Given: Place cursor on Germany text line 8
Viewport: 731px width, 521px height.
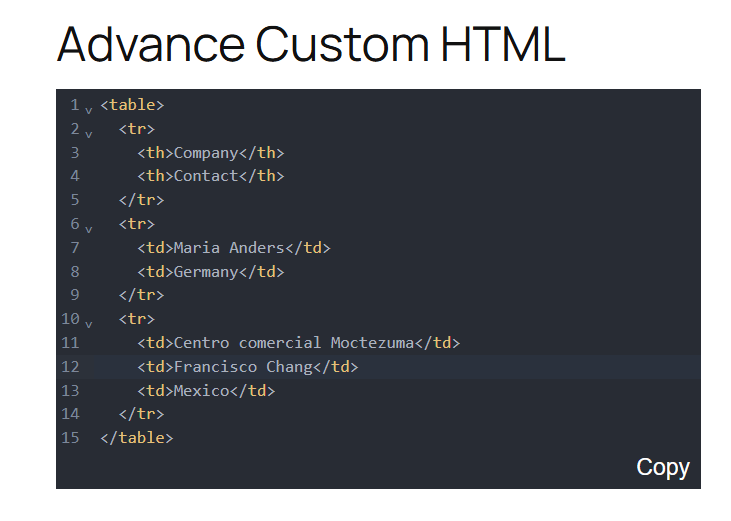Looking at the screenshot, I should coord(206,272).
